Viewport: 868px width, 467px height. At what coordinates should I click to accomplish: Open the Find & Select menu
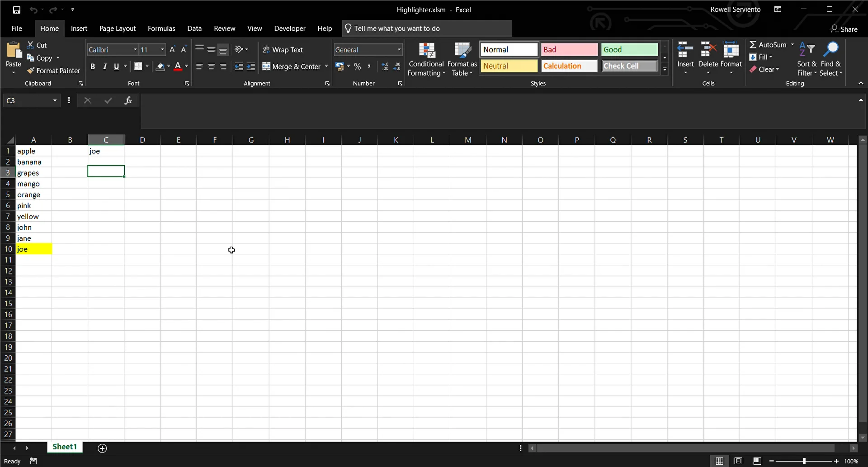(831, 59)
